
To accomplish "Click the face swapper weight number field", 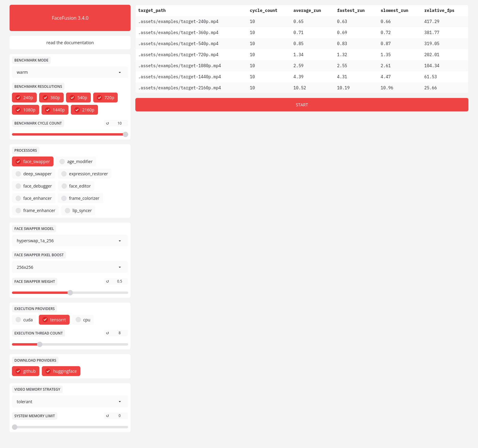I will [x=119, y=281].
